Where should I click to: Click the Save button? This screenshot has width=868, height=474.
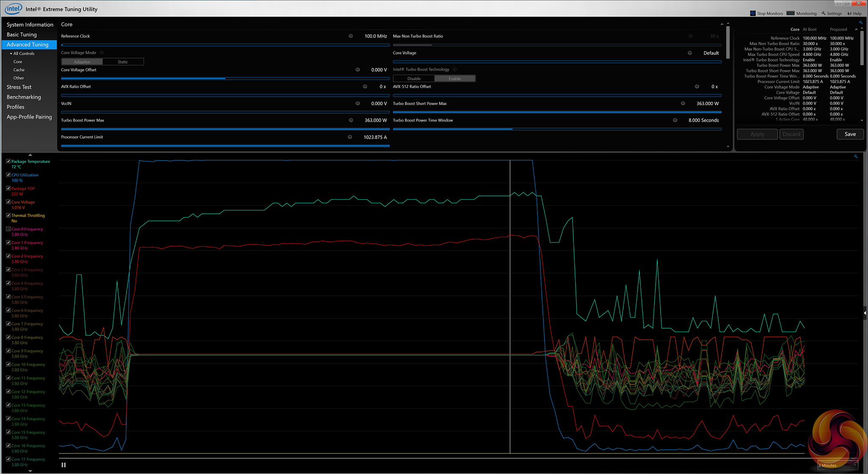point(850,134)
